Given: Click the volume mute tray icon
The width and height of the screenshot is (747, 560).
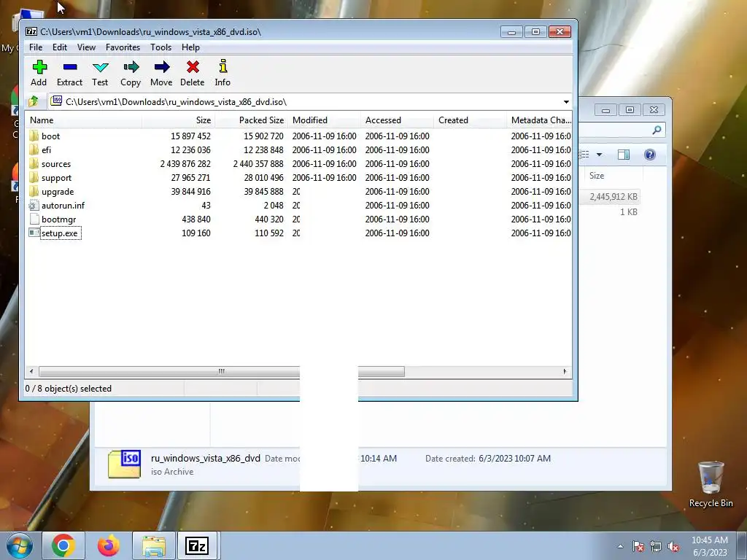Looking at the screenshot, I should (x=673, y=547).
